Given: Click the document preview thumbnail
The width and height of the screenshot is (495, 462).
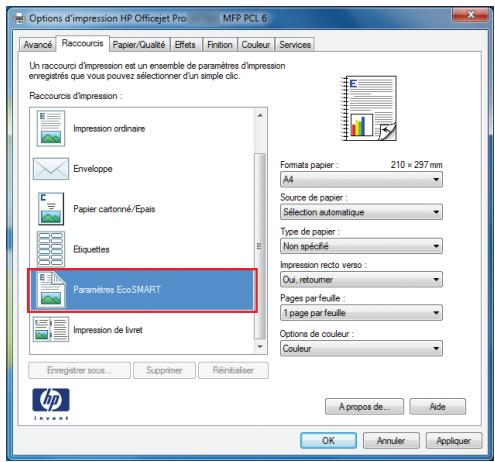Looking at the screenshot, I should tap(369, 108).
